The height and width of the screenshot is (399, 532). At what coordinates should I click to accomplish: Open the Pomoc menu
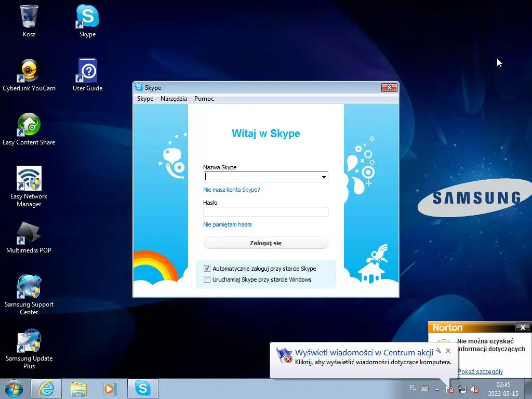point(204,99)
